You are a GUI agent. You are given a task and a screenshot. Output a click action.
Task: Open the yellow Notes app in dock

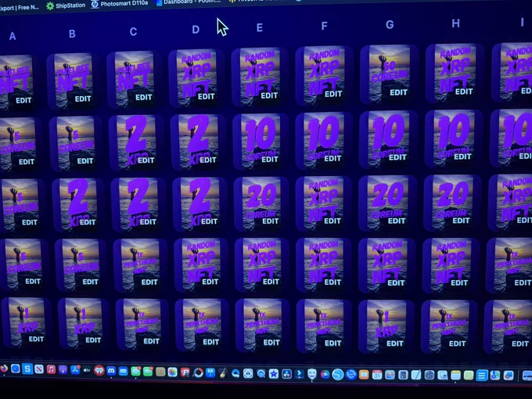455,375
